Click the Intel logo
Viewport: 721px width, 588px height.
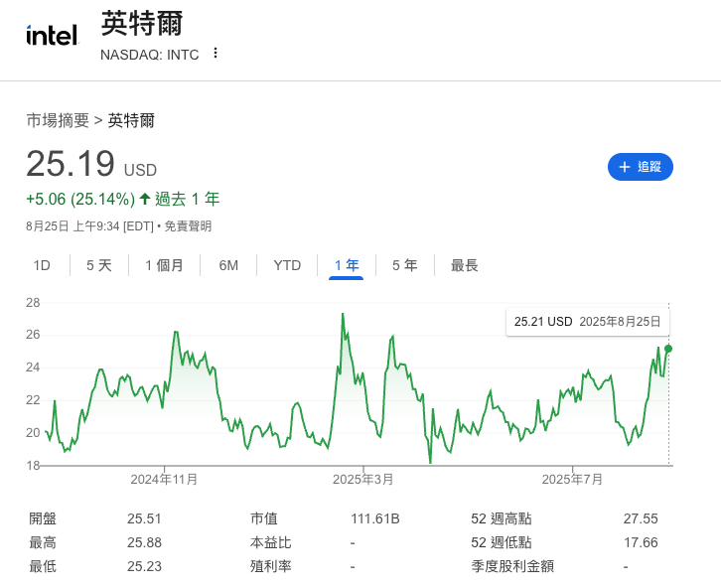coord(53,36)
